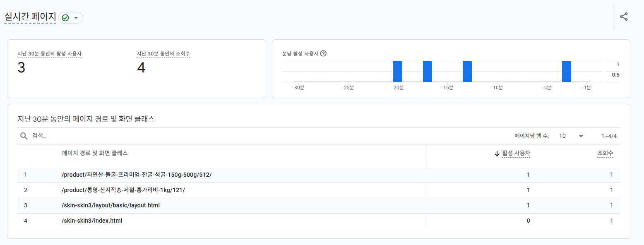Sort the table by the 조회수 column

tap(605, 153)
